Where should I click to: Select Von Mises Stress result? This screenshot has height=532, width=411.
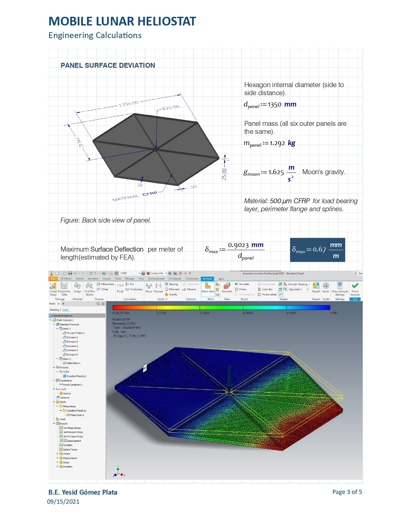point(70,428)
